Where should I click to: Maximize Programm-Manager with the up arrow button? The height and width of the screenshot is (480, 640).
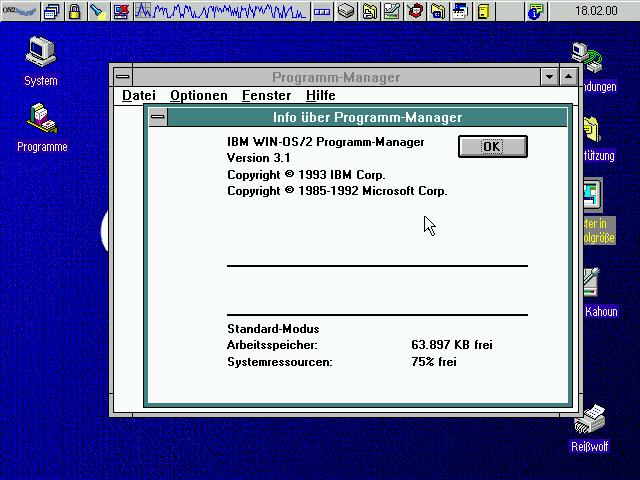tap(569, 76)
